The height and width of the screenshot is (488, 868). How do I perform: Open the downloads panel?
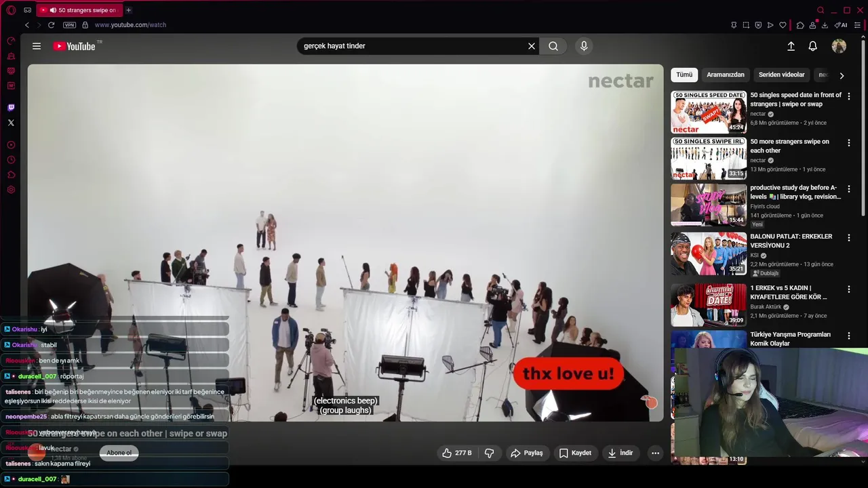coord(825,25)
